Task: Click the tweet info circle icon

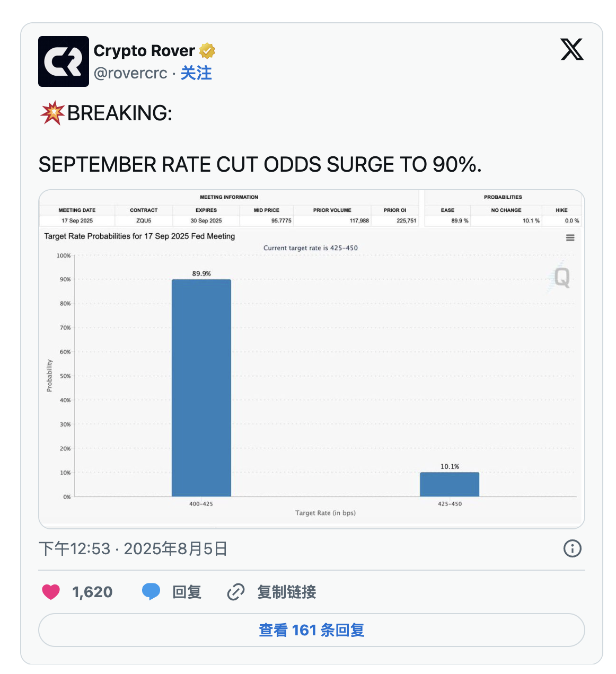Action: tap(572, 548)
